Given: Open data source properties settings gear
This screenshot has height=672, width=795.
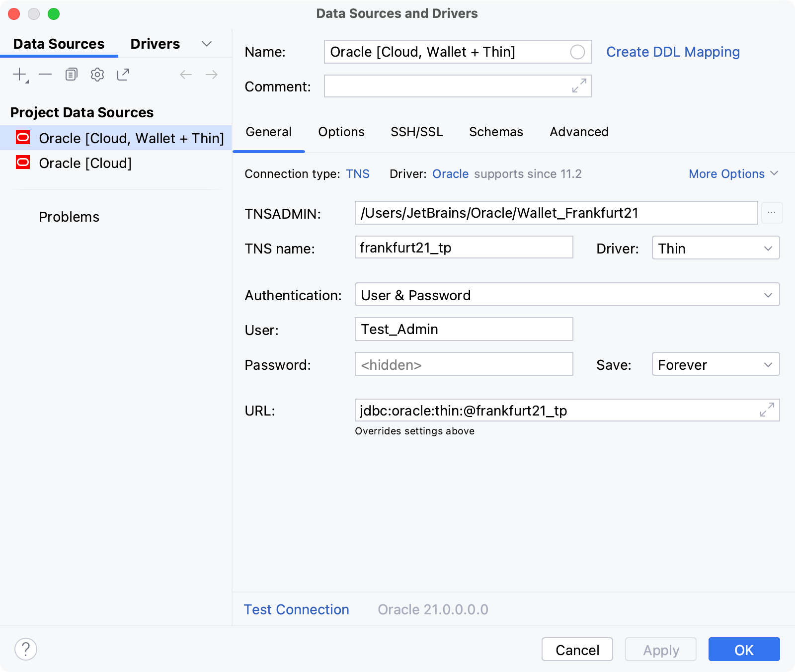Looking at the screenshot, I should coord(97,74).
